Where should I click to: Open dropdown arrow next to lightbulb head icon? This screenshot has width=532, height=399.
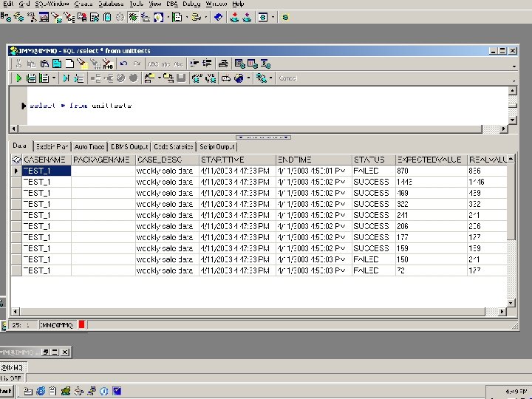[x=168, y=17]
